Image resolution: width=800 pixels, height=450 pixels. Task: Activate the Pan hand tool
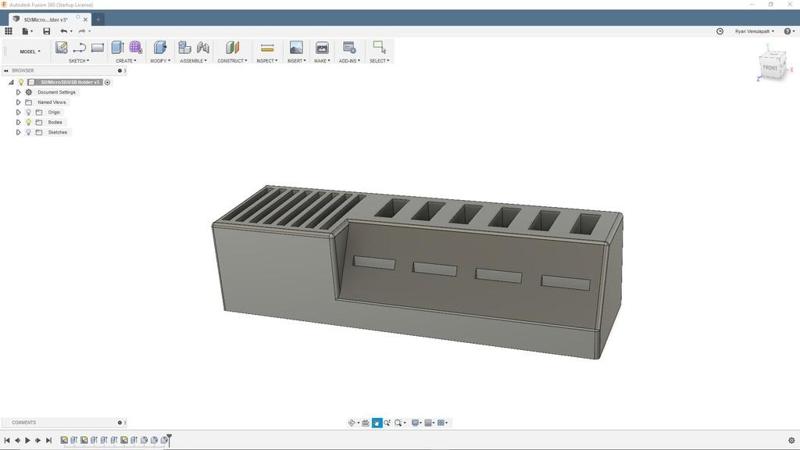[x=377, y=422]
